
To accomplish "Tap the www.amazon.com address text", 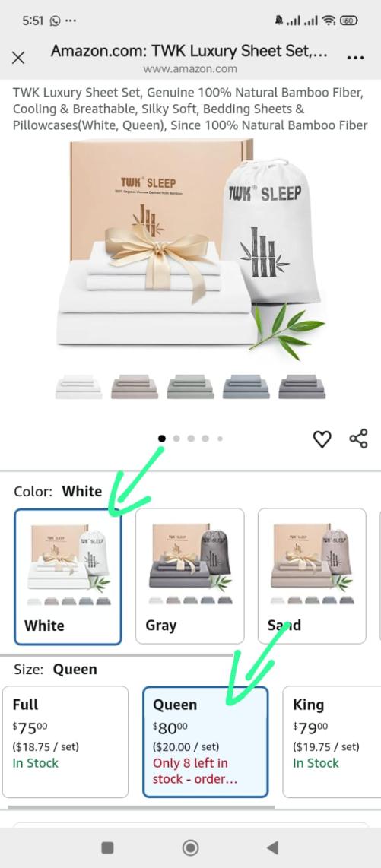I will pyautogui.click(x=190, y=69).
